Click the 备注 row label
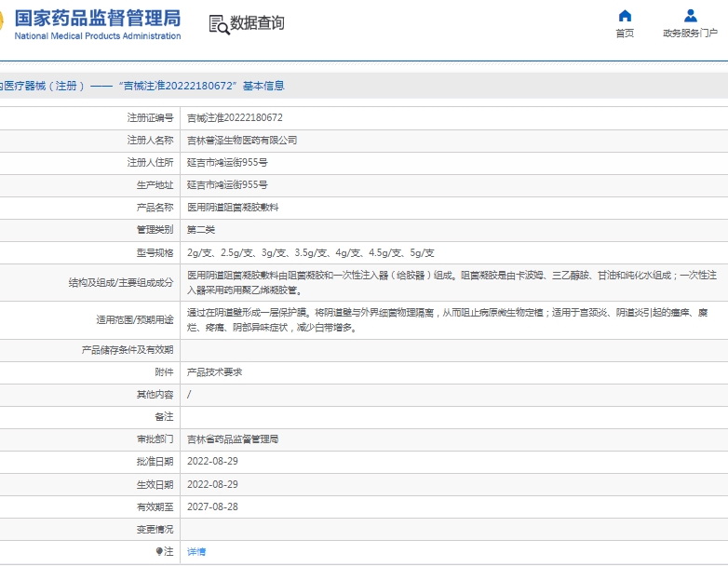The width and height of the screenshot is (728, 567). [165, 416]
